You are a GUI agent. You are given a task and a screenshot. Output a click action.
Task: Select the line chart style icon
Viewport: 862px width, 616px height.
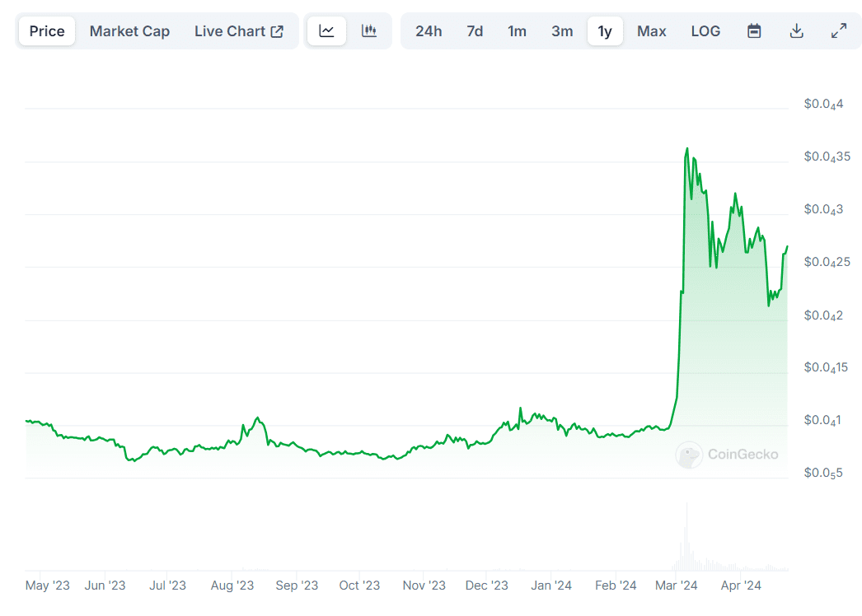point(326,30)
